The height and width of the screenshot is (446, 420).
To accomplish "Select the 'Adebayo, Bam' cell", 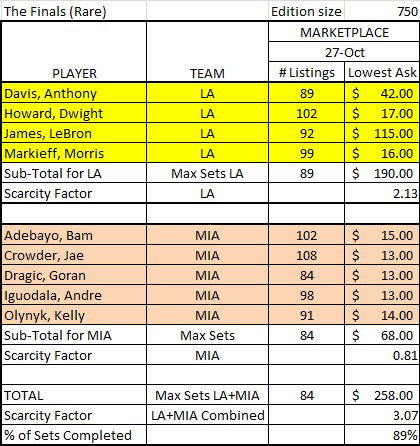I will tap(74, 235).
